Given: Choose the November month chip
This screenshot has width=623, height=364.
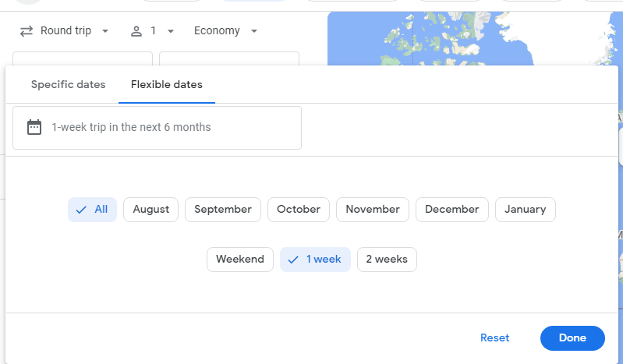Looking at the screenshot, I should (373, 210).
